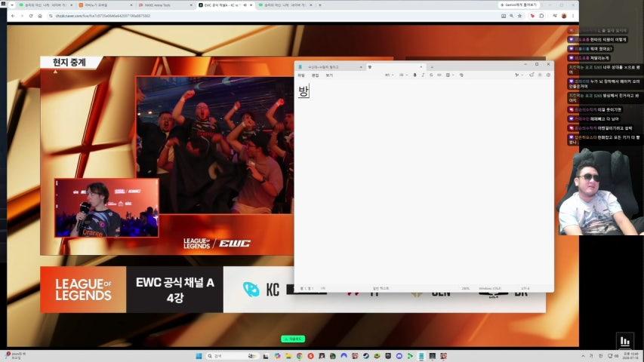Open the 파일 menu in Notepad
Image resolution: width=644 pixels, height=362 pixels.
point(301,75)
